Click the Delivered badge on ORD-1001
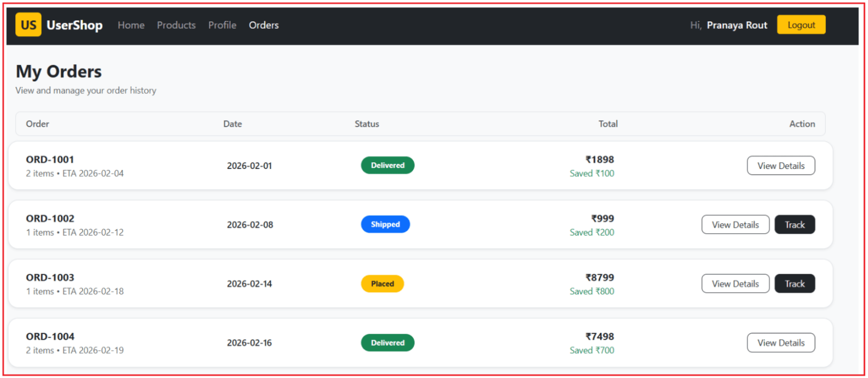 click(388, 166)
